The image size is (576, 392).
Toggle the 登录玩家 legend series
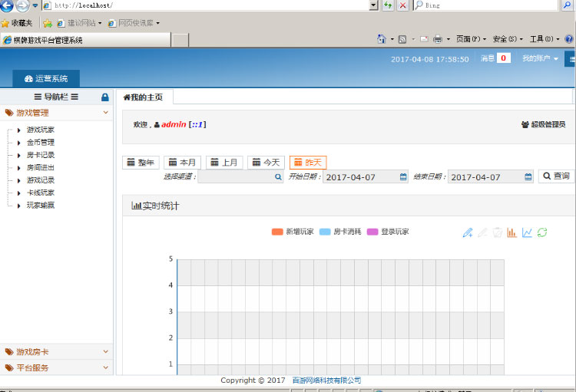(388, 232)
